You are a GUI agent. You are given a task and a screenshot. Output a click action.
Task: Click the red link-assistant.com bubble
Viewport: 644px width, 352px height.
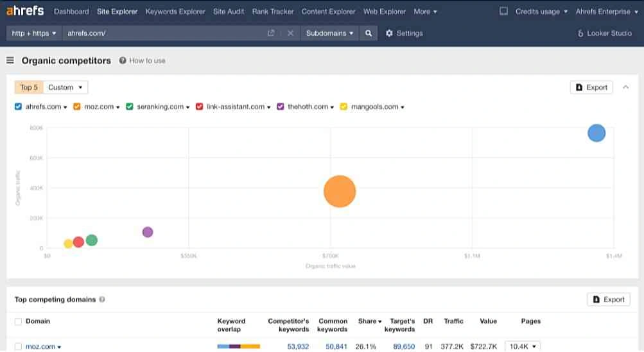[78, 242]
